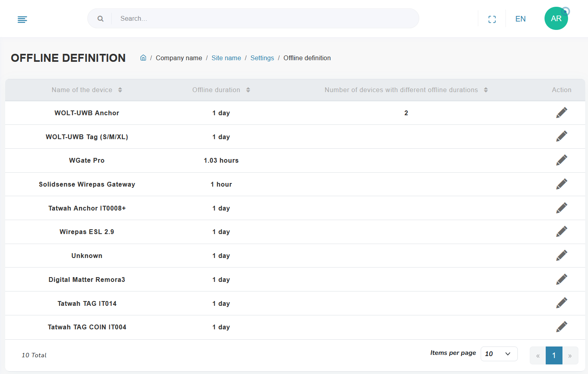Edit offline duration for Unknown device
588x374 pixels.
tap(562, 256)
